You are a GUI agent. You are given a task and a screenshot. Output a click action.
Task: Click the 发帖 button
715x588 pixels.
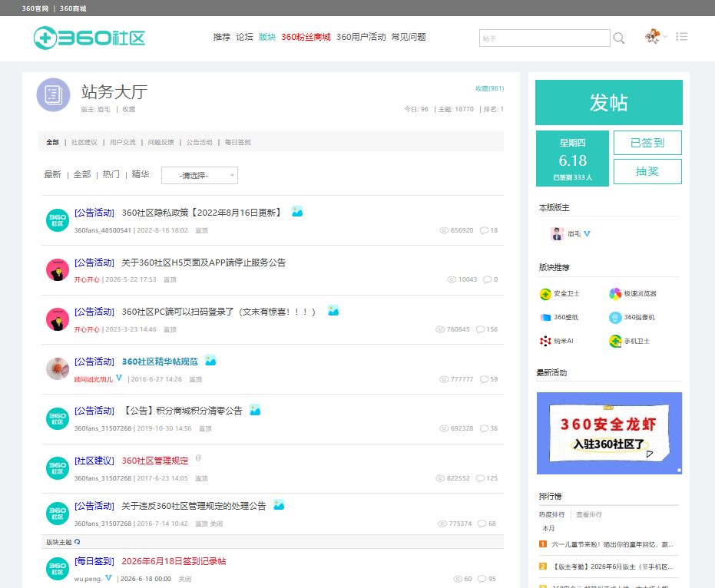(x=609, y=103)
